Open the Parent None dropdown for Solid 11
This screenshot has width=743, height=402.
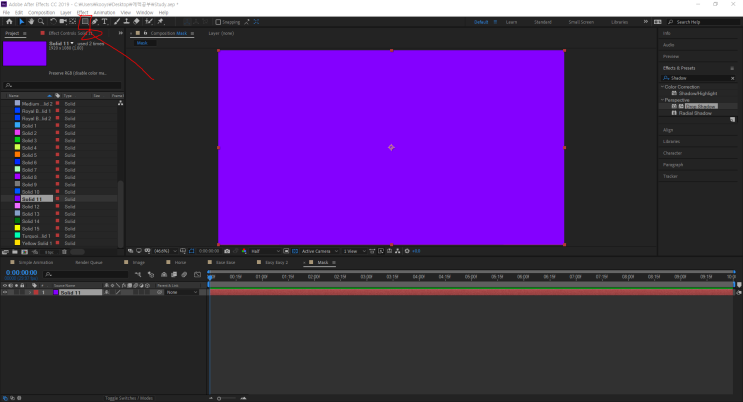181,292
